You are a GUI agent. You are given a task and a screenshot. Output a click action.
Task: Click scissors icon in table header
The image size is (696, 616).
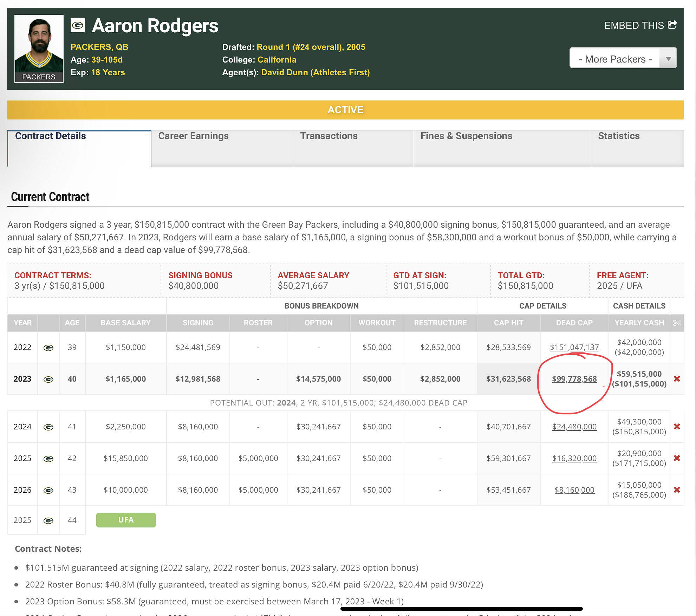[677, 323]
